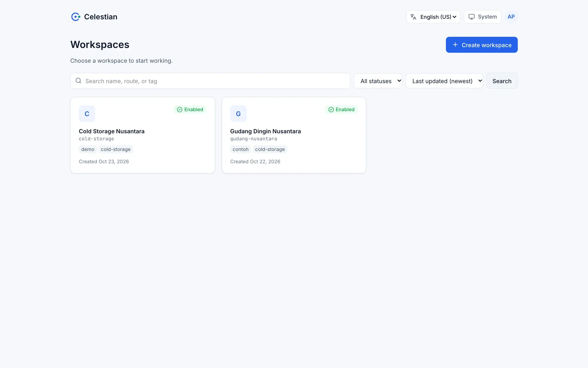588x368 pixels.
Task: Click the demo tag
Action: click(x=88, y=149)
